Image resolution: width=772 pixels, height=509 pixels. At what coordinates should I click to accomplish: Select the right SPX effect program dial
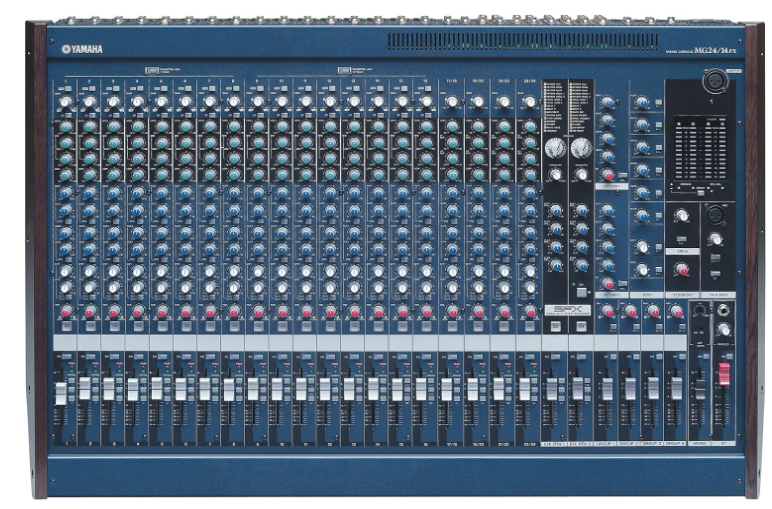point(580,148)
